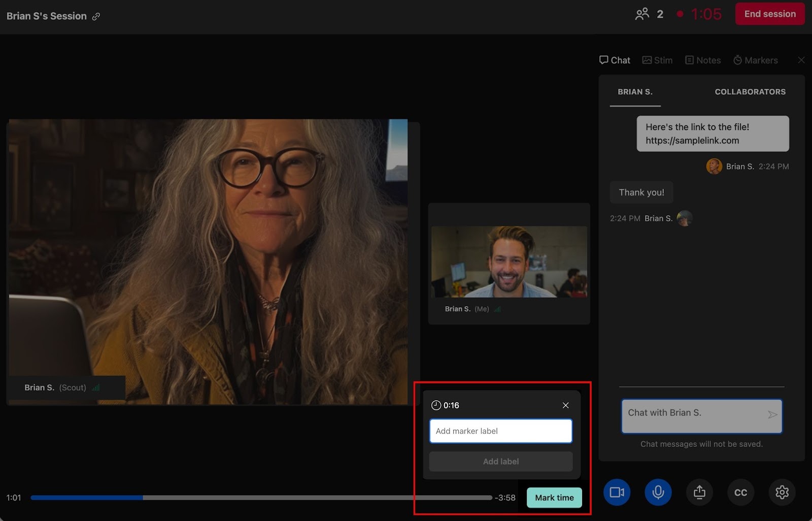Click the End session button
The height and width of the screenshot is (521, 812).
pyautogui.click(x=769, y=14)
